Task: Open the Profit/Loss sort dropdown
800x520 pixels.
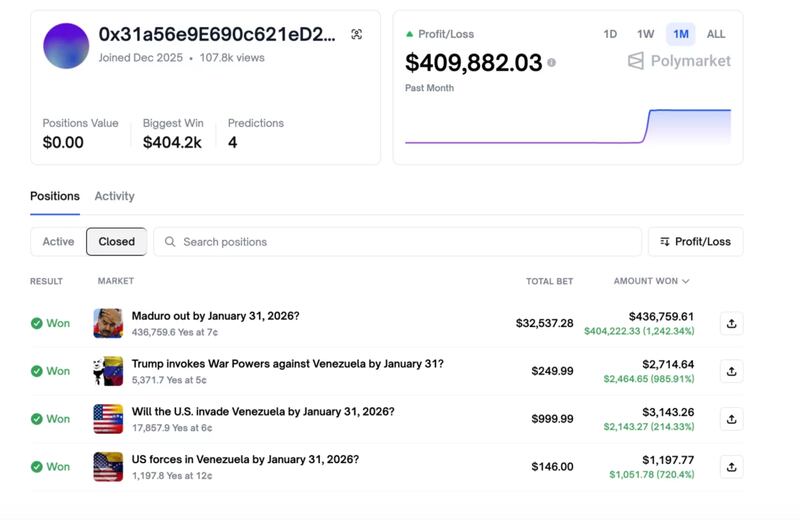Action: 695,242
